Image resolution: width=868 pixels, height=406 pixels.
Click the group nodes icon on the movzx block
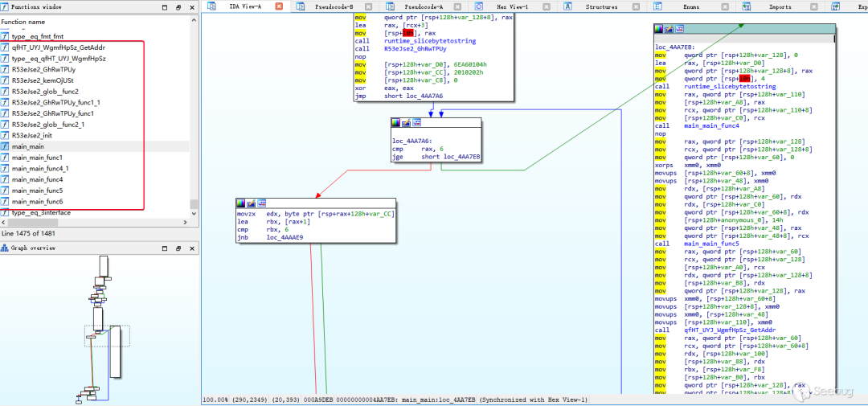pyautogui.click(x=260, y=203)
